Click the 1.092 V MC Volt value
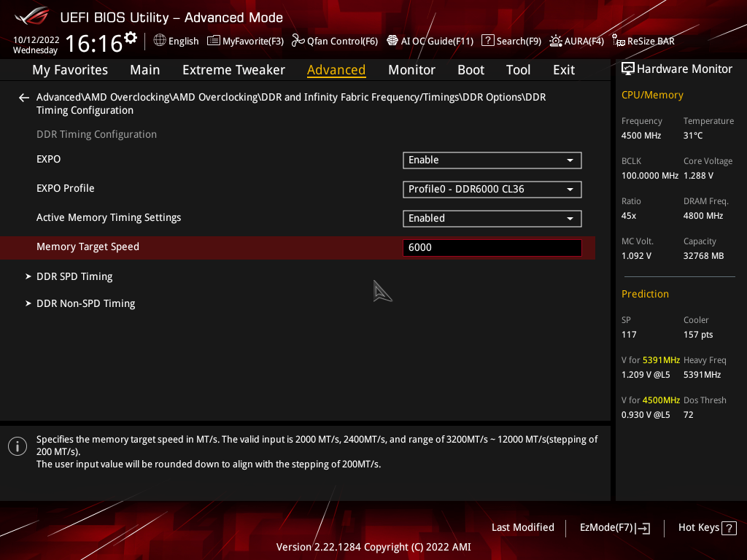Viewport: 747px width, 560px height. pyautogui.click(x=636, y=256)
